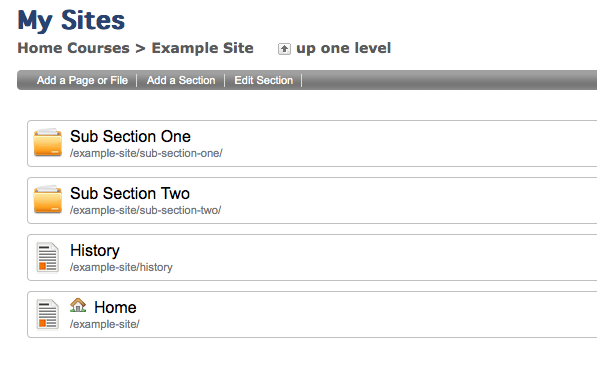
Task: Click the History page document icon
Action: pyautogui.click(x=48, y=257)
